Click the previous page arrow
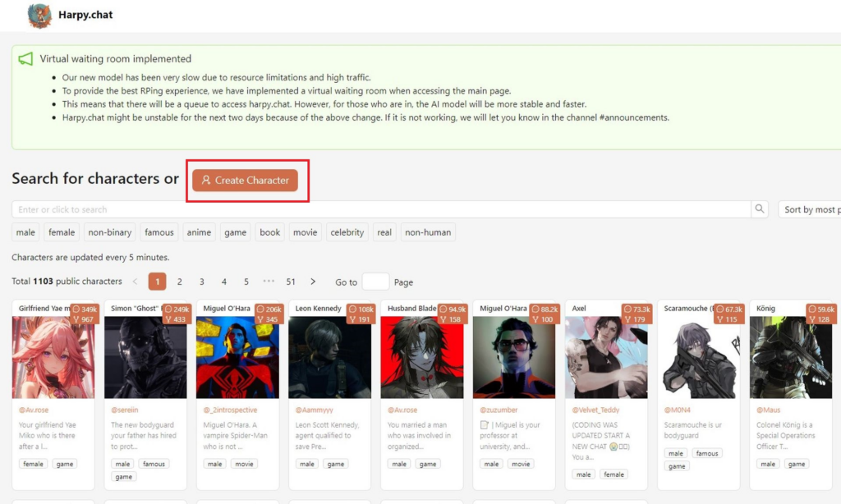The width and height of the screenshot is (841, 504). (136, 282)
